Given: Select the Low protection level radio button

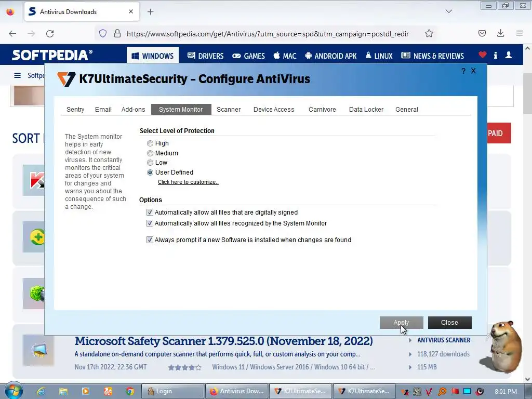Looking at the screenshot, I should tap(150, 163).
